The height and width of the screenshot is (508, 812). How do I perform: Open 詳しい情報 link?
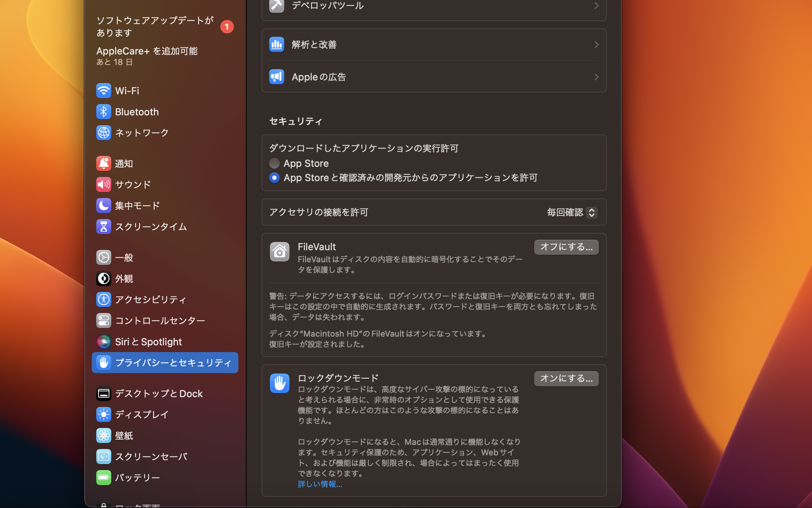[x=320, y=484]
